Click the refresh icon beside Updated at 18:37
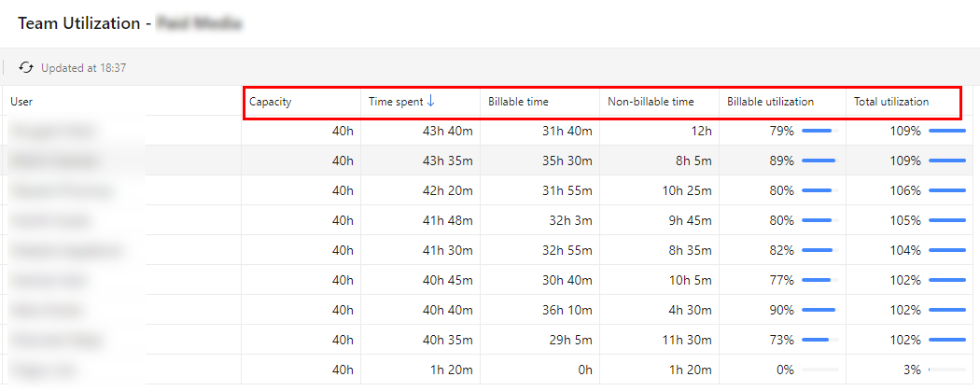Image resolution: width=980 pixels, height=391 pixels. click(25, 67)
